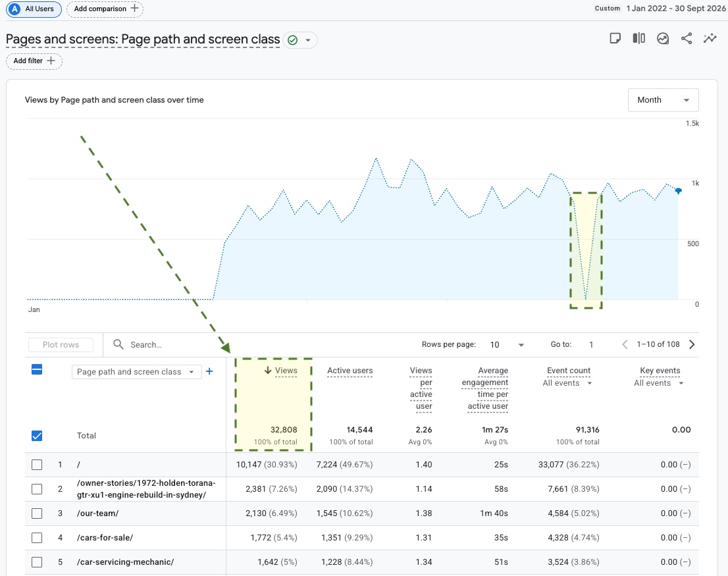Image resolution: width=728 pixels, height=576 pixels.
Task: Open the custom date range picker
Action: [660, 9]
